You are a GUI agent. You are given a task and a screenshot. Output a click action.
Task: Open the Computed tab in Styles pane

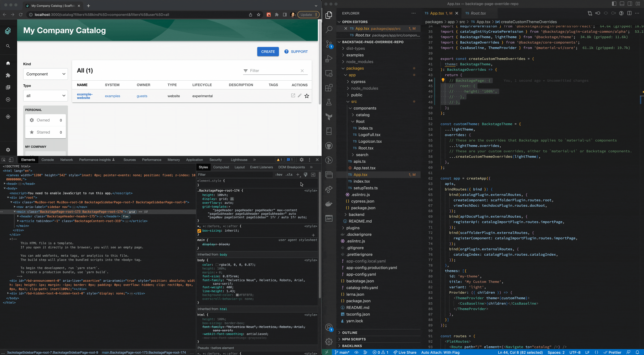pyautogui.click(x=221, y=167)
